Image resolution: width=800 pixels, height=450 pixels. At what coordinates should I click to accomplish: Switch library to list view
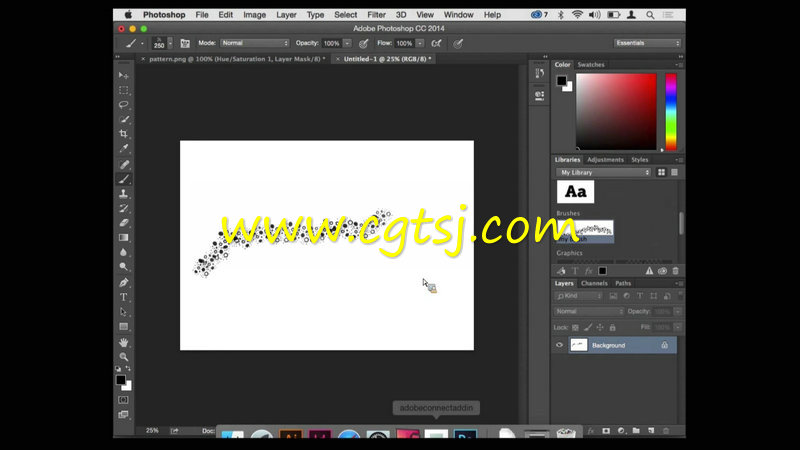[x=674, y=172]
